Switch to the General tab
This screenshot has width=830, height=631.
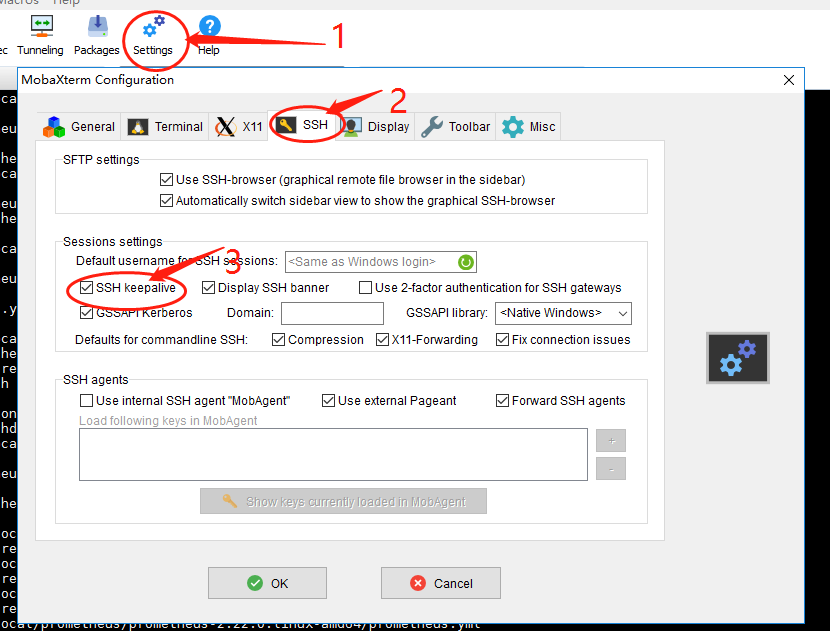coord(79,127)
